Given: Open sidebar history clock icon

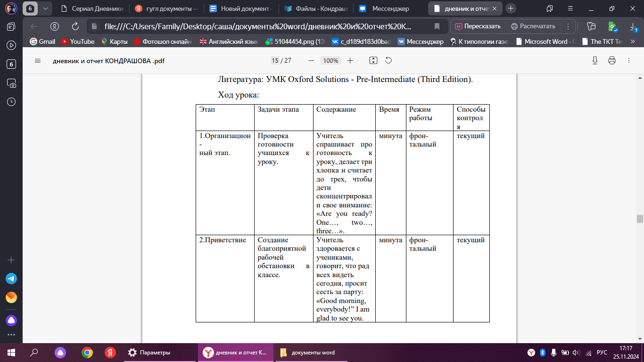Looking at the screenshot, I should coord(11,102).
